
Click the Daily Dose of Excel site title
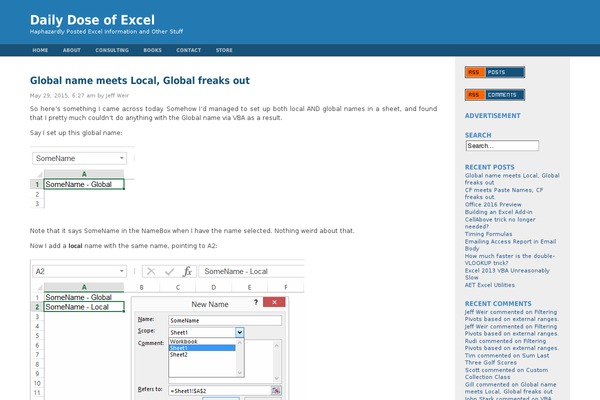point(92,20)
